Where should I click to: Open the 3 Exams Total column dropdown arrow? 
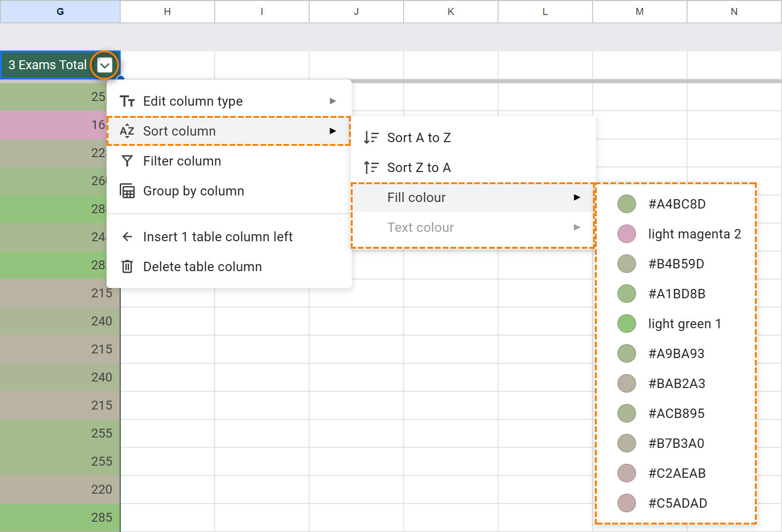click(x=105, y=65)
